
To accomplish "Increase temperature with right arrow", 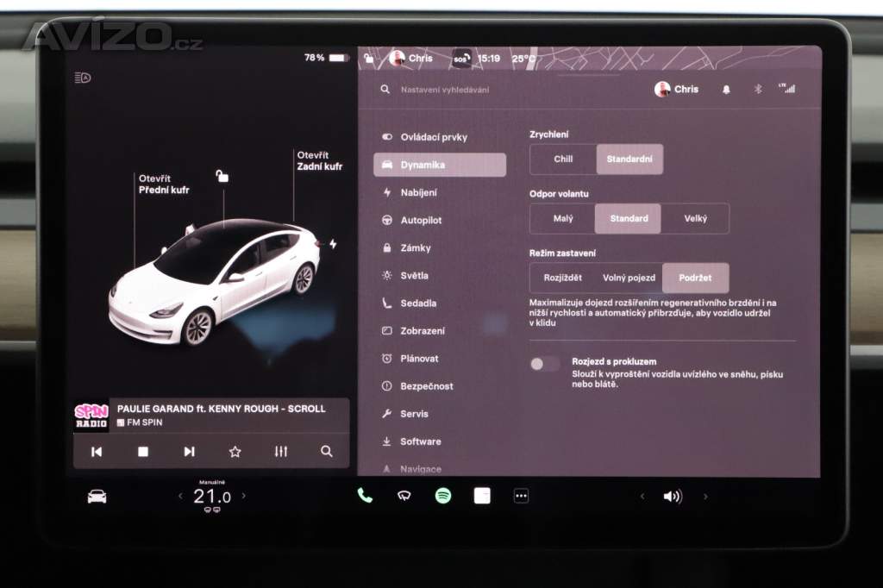I will click(243, 496).
